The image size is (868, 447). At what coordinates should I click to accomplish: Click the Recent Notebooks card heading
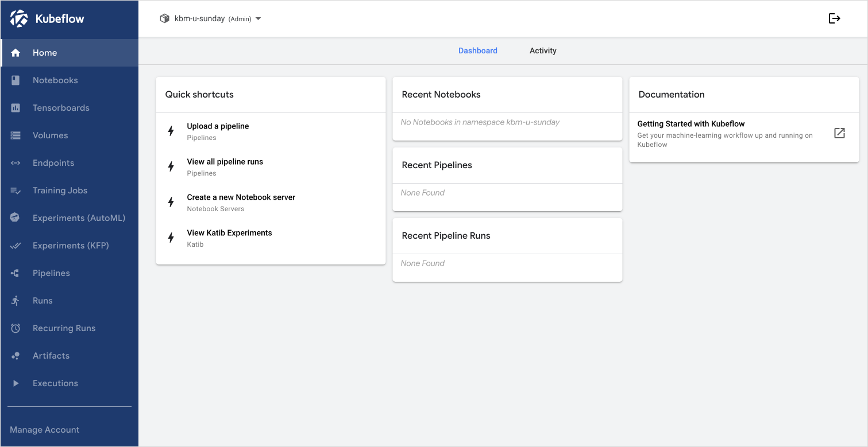[x=441, y=94]
